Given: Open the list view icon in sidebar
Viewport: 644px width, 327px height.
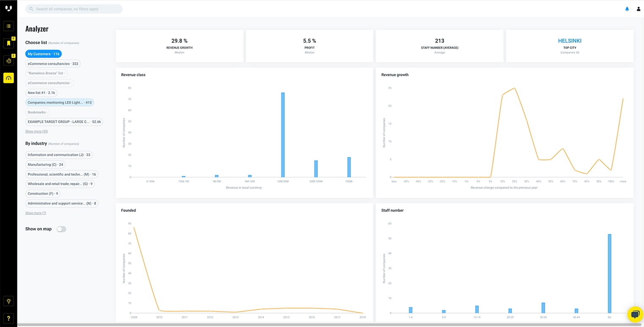Looking at the screenshot, I should (8, 26).
